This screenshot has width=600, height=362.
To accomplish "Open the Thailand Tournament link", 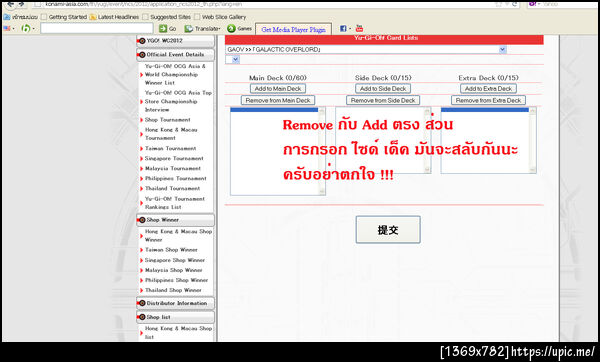I will (172, 188).
